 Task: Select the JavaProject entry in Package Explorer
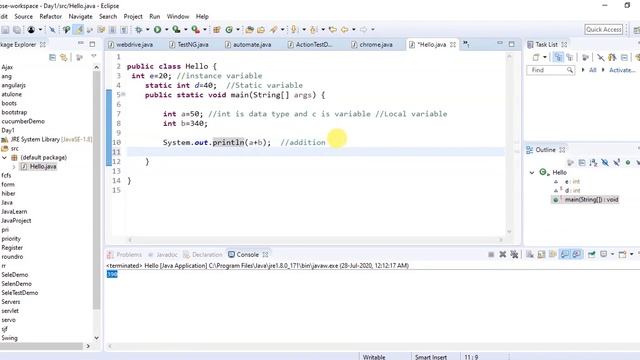point(16,220)
